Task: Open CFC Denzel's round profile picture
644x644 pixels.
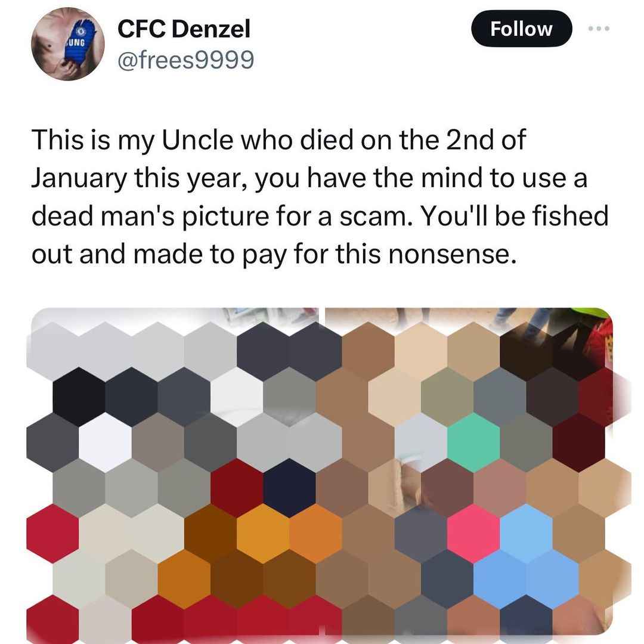Action: 68,44
